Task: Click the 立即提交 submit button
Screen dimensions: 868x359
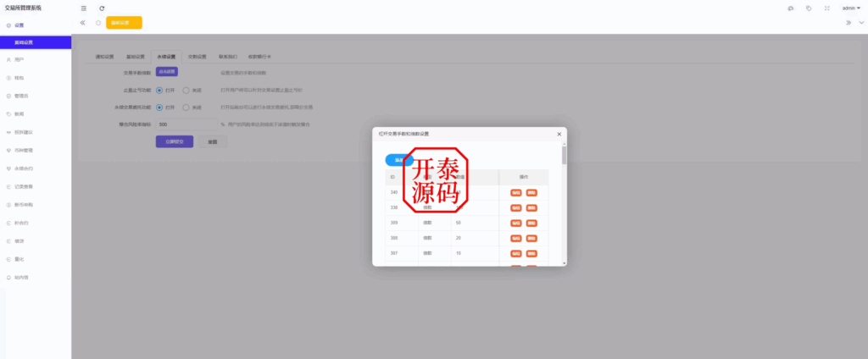Action: tap(175, 141)
